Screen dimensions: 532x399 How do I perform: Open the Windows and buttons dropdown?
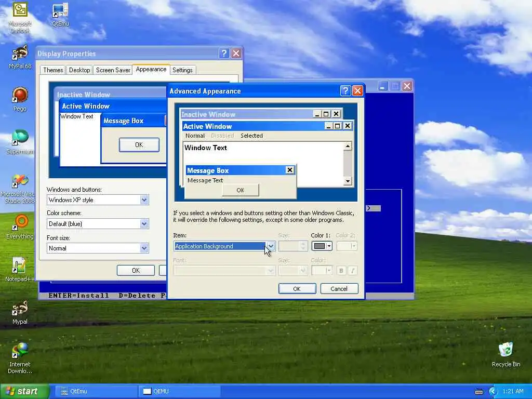[x=98, y=200]
